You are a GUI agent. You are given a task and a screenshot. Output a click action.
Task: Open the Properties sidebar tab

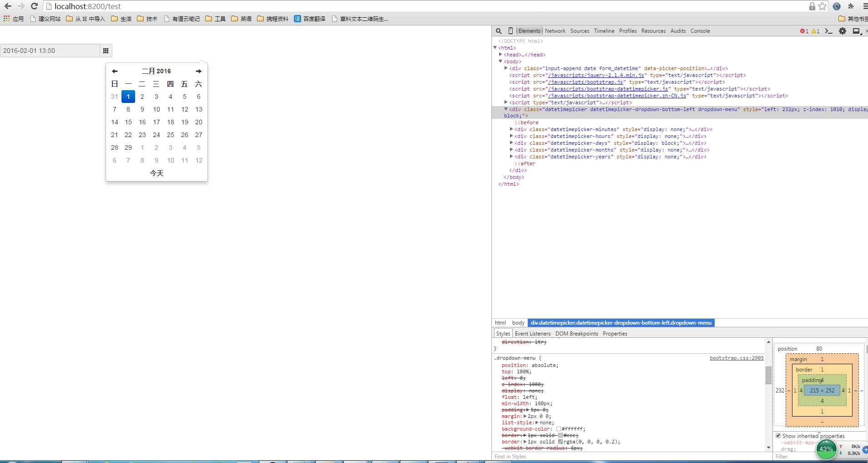click(615, 334)
